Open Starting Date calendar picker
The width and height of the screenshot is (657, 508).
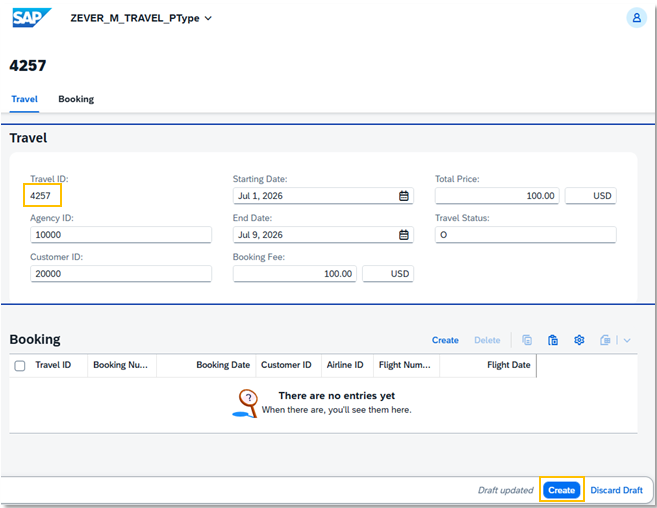[404, 196]
